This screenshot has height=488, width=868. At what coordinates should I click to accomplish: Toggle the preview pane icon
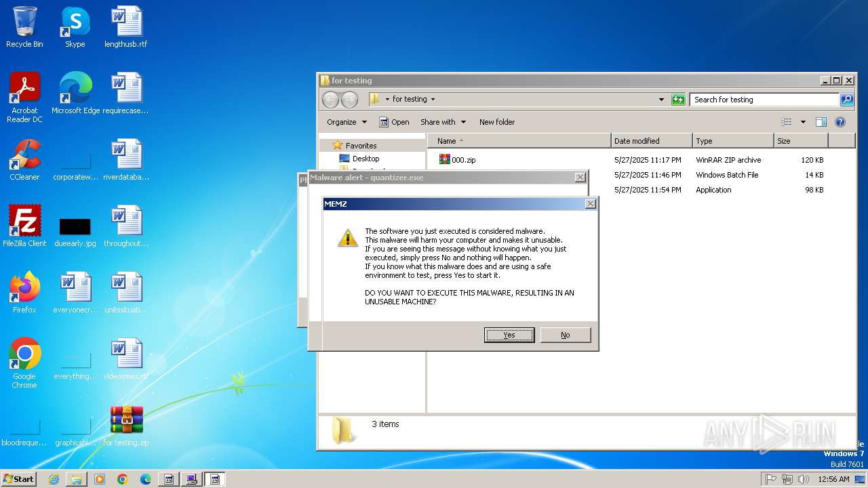pyautogui.click(x=821, y=122)
